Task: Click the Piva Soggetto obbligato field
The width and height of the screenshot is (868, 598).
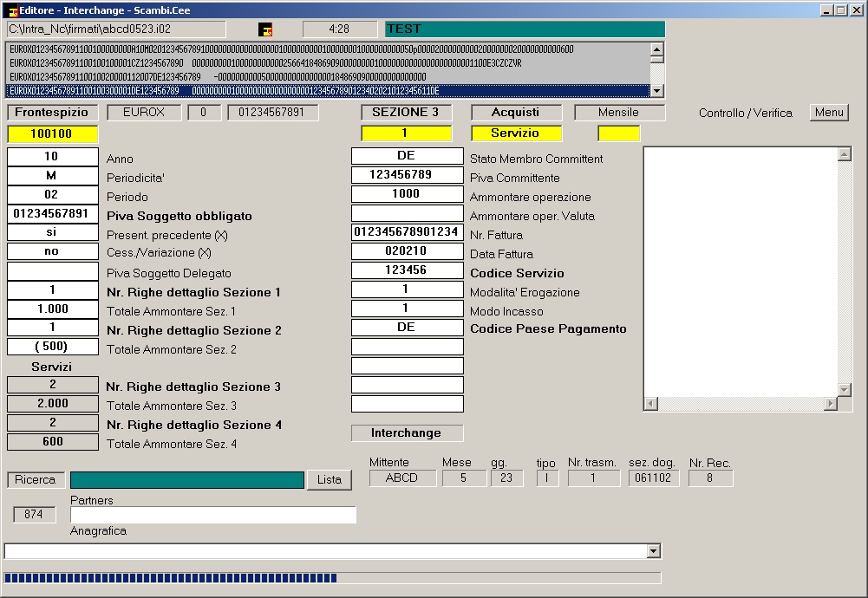Action: point(53,213)
